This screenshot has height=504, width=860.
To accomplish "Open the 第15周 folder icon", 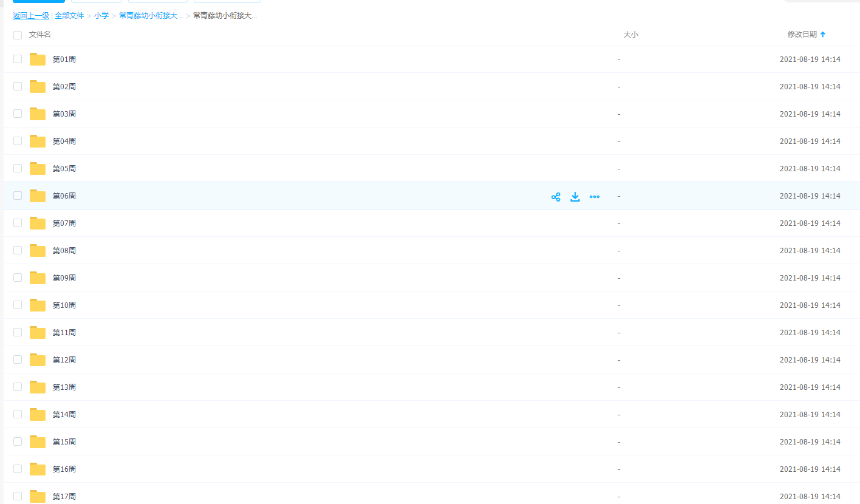I will [38, 442].
